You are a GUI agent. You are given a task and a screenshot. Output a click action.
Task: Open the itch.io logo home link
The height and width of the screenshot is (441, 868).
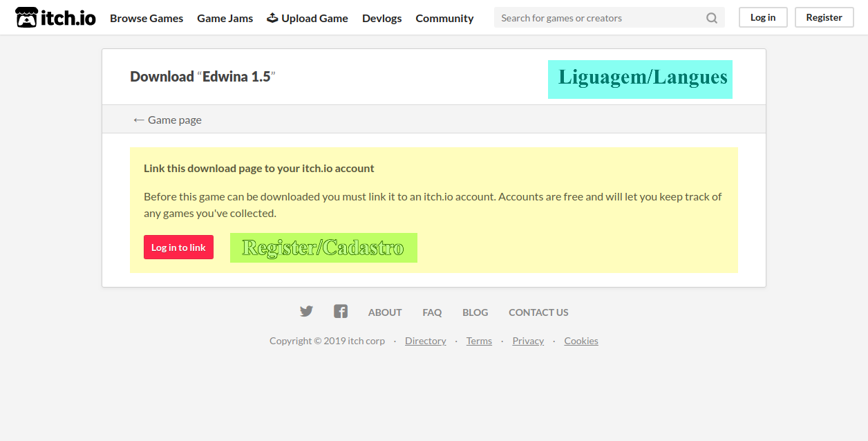point(56,17)
